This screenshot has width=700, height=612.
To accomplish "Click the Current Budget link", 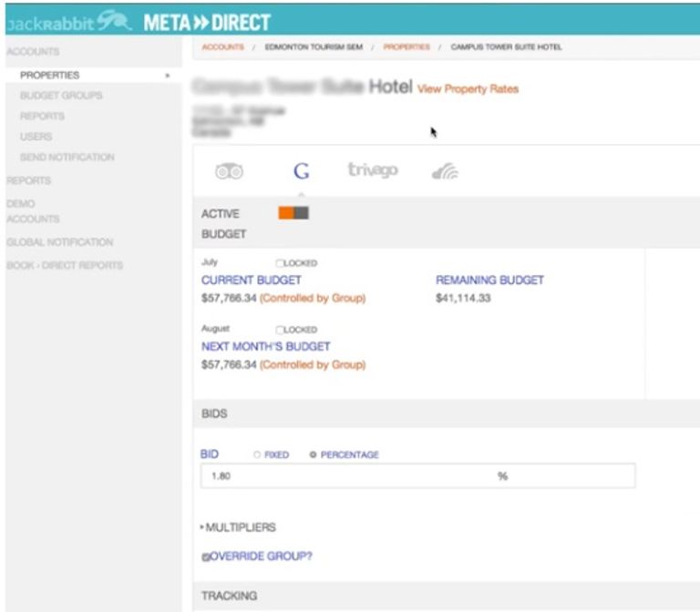I will [251, 280].
